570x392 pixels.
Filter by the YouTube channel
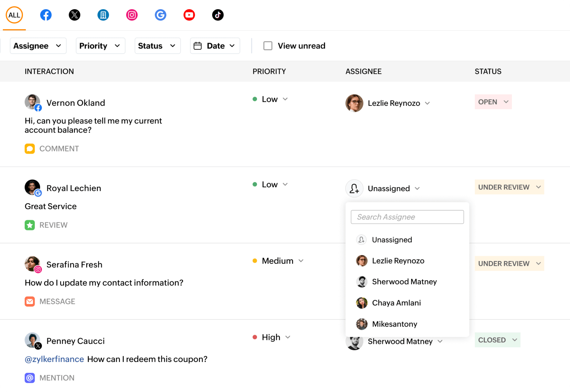(x=189, y=15)
